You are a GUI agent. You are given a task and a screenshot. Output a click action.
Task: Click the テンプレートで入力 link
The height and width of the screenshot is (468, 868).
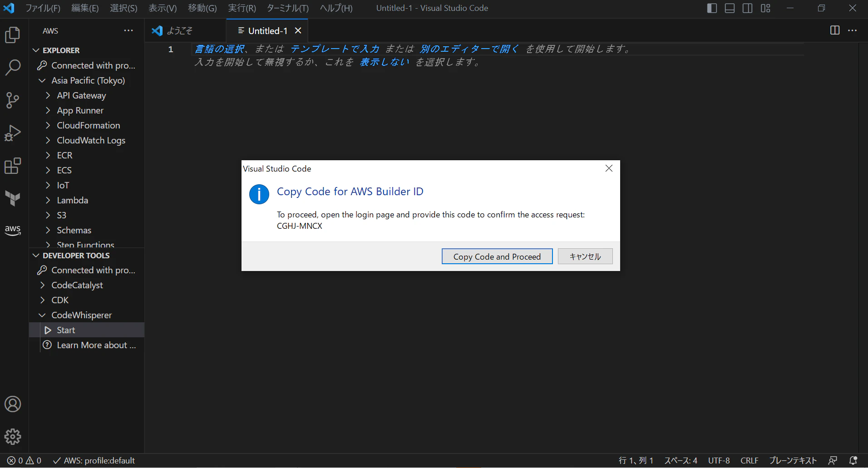[335, 49]
